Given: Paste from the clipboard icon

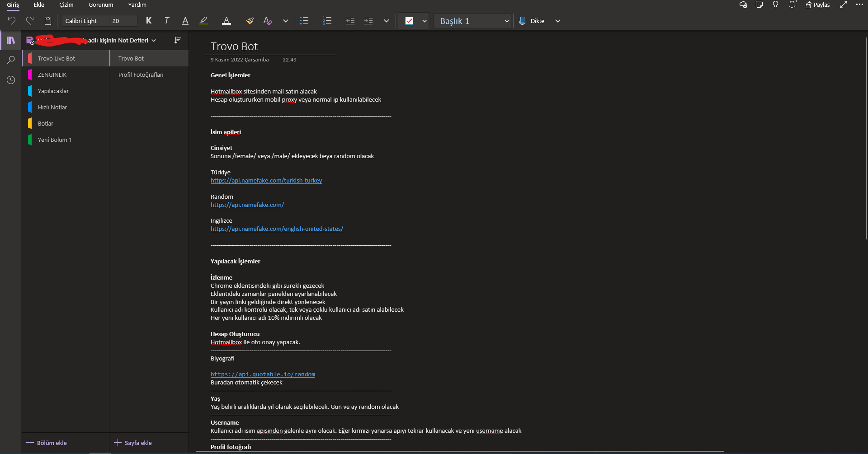Looking at the screenshot, I should point(48,21).
